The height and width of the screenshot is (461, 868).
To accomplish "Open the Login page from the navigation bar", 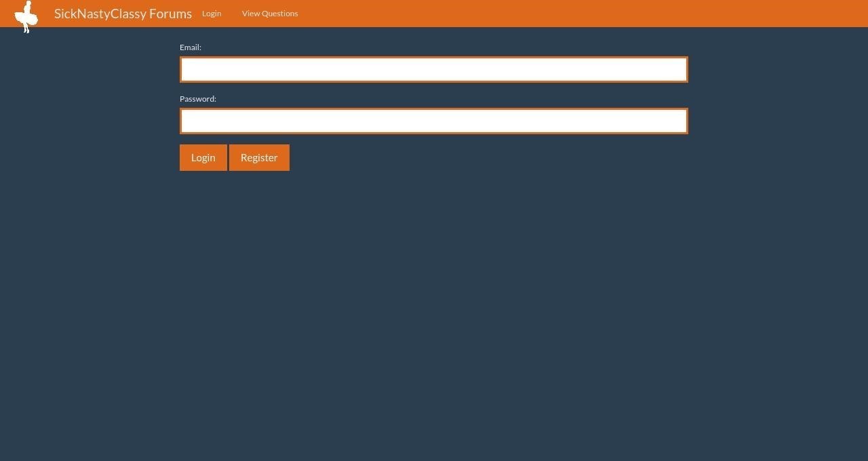I will tap(211, 14).
